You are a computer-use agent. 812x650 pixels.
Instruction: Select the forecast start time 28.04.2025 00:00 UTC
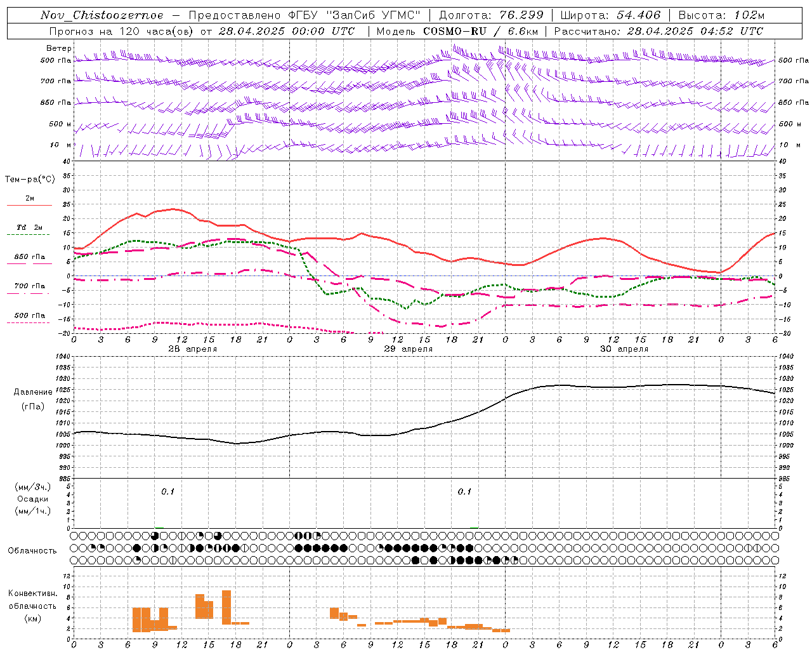287,31
